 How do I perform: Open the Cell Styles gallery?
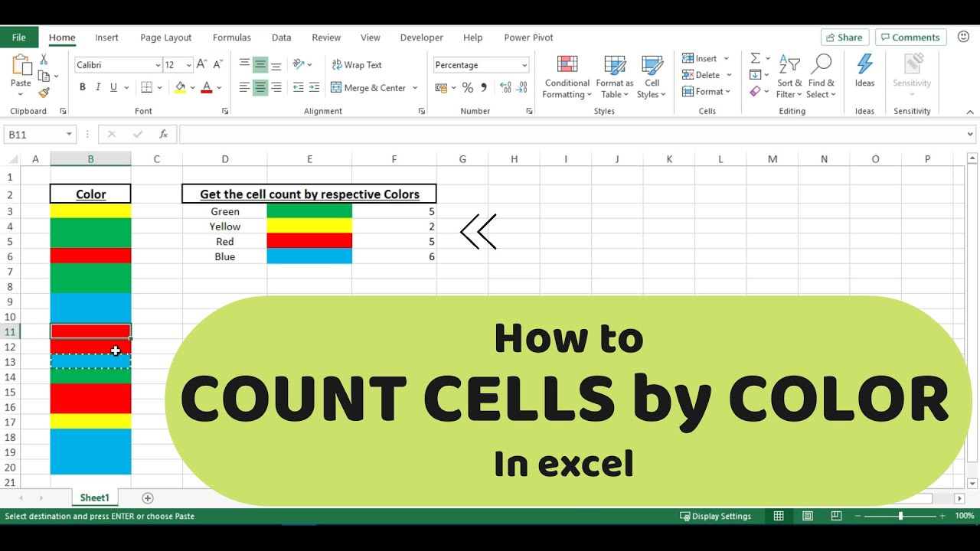[x=652, y=77]
